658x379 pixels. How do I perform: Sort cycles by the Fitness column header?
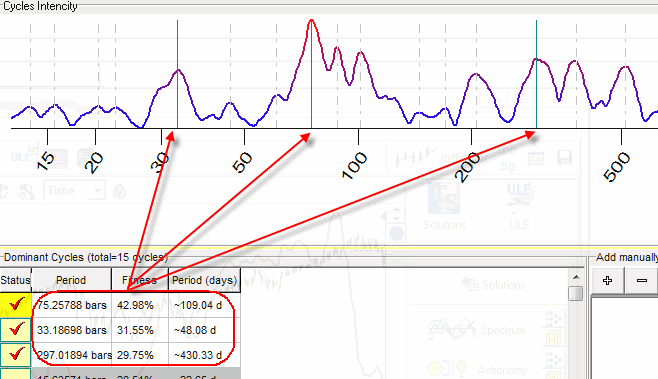(140, 280)
